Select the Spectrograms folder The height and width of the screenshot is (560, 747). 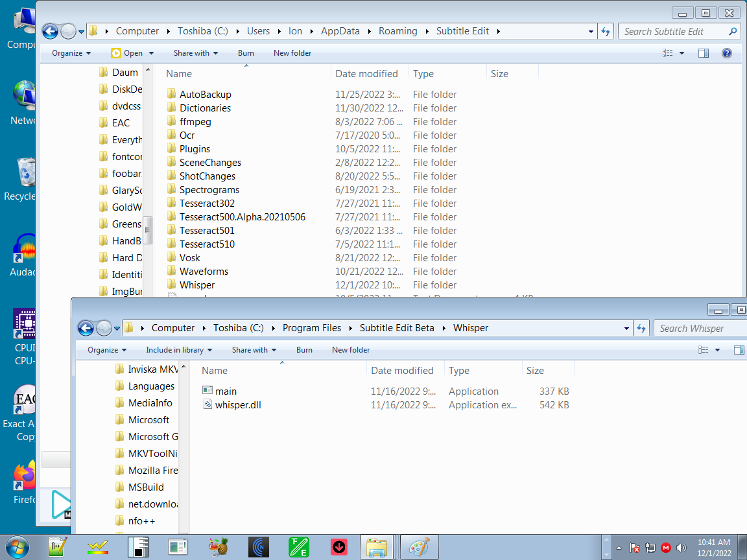pyautogui.click(x=209, y=189)
